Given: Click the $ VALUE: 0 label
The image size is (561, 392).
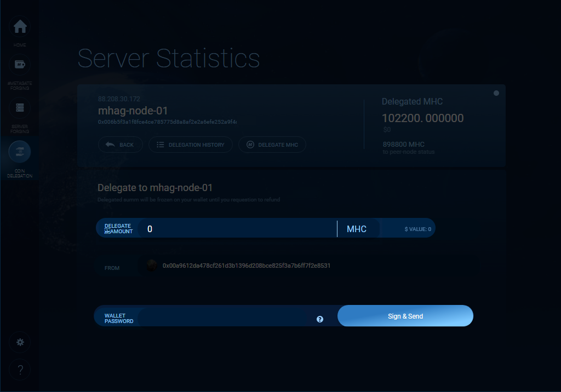Looking at the screenshot, I should tap(417, 229).
